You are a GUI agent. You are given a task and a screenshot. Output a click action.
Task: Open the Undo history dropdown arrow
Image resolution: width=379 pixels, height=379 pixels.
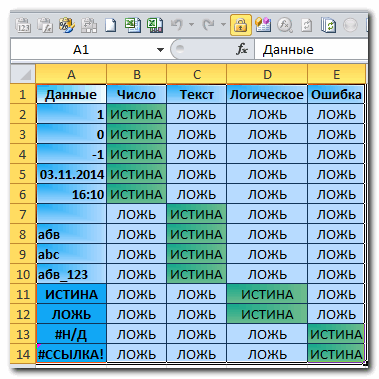191,25
